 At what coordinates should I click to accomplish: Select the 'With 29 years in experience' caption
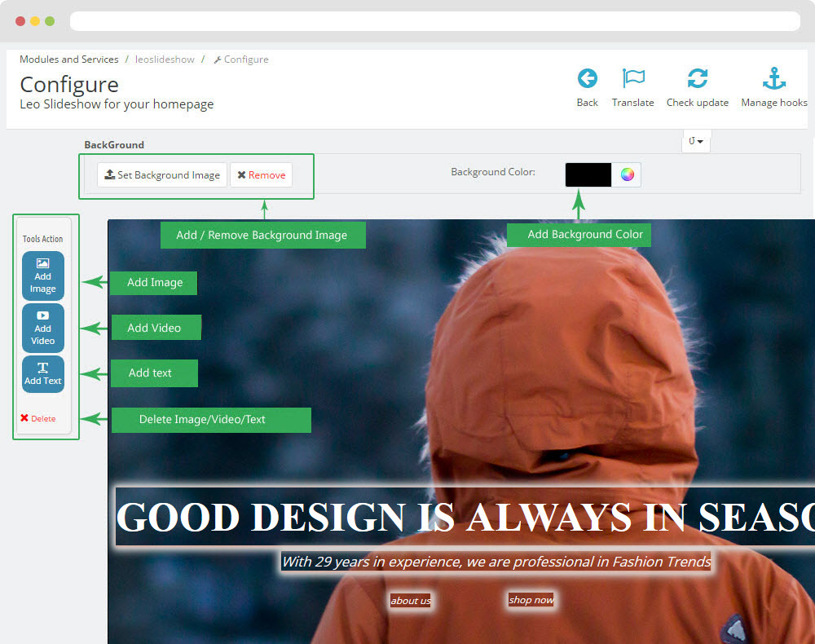(496, 562)
